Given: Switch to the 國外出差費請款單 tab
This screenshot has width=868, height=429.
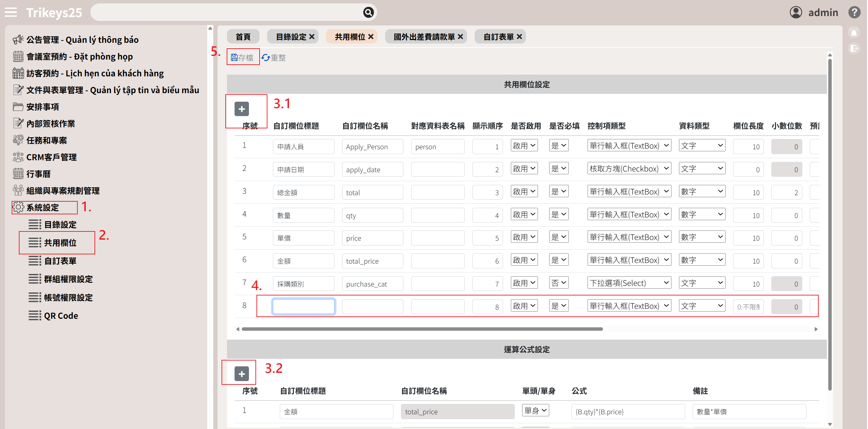Looking at the screenshot, I should [x=424, y=37].
